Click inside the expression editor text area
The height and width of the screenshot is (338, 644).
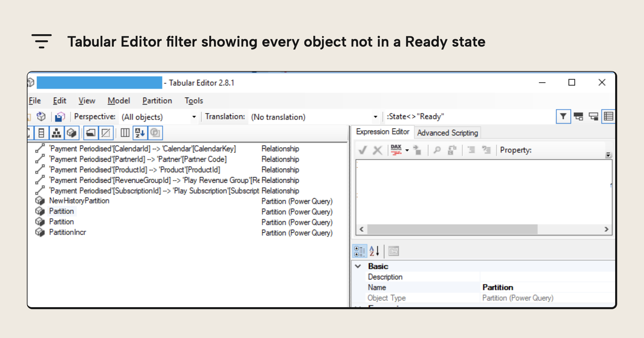pos(484,192)
